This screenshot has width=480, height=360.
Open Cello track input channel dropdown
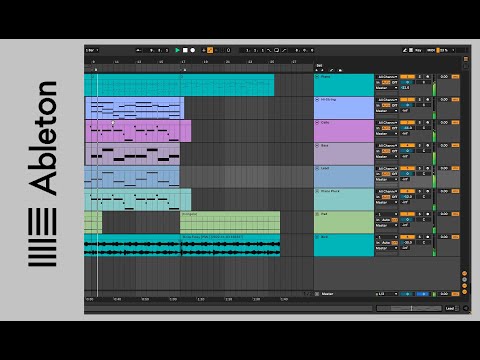387,123
